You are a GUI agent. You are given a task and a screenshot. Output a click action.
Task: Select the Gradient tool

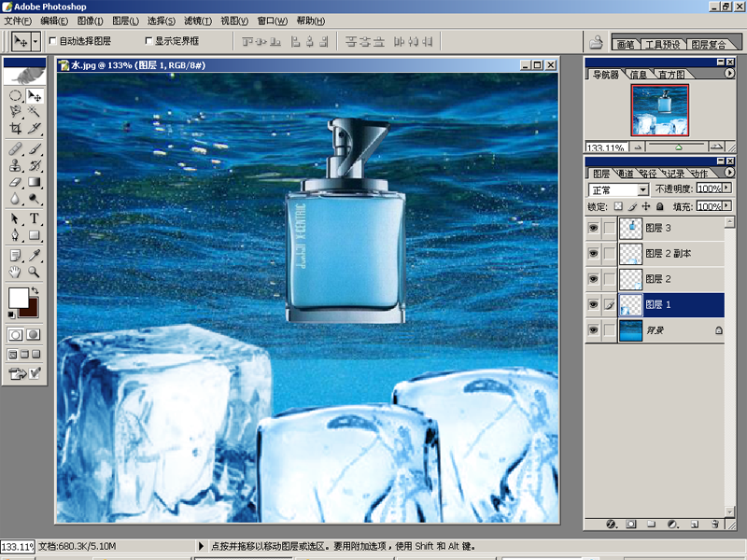click(x=35, y=182)
